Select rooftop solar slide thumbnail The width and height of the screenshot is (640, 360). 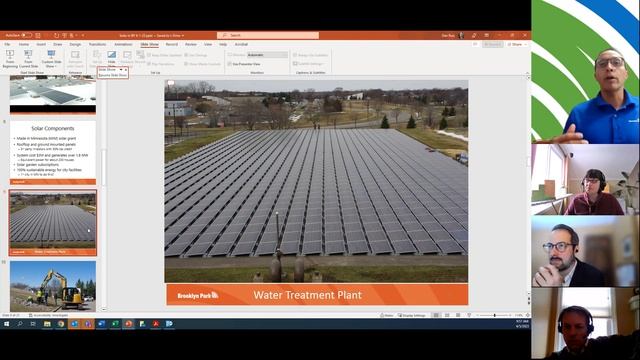(53, 95)
